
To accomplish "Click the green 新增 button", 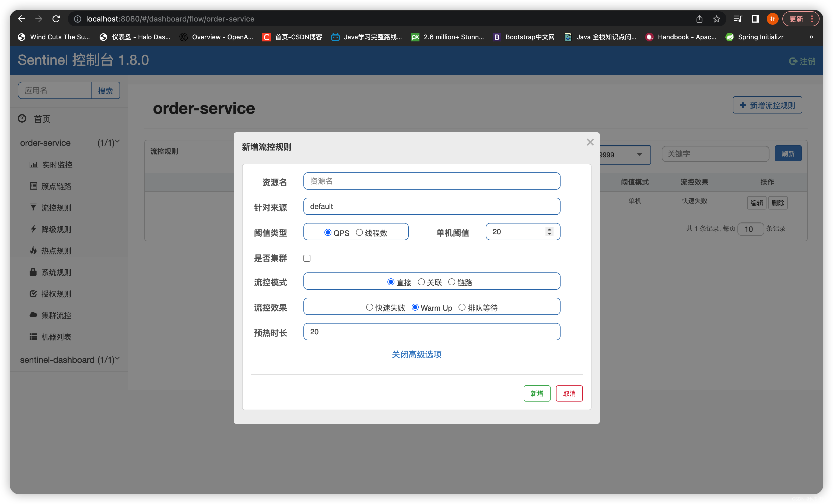I will pos(537,393).
